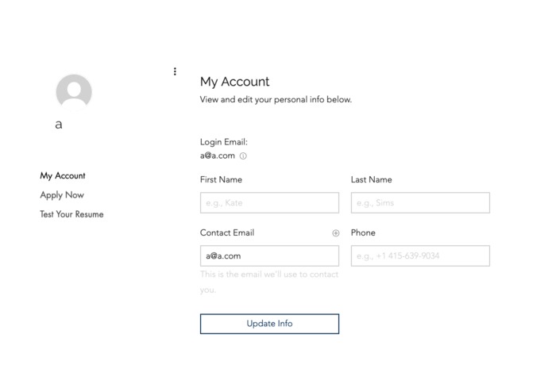Focus the Phone number input field
552x392 pixels.
pos(420,256)
